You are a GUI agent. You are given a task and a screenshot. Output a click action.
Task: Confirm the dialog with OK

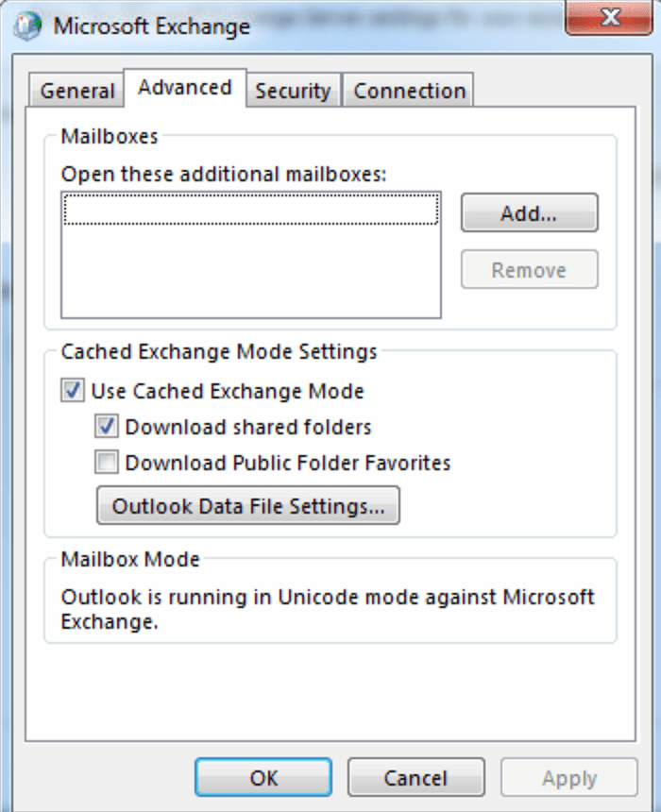(x=263, y=778)
